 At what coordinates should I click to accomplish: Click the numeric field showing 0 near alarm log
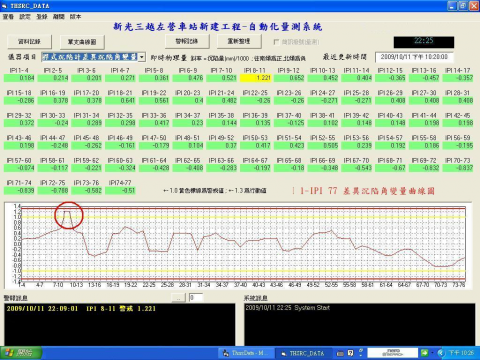196,297
